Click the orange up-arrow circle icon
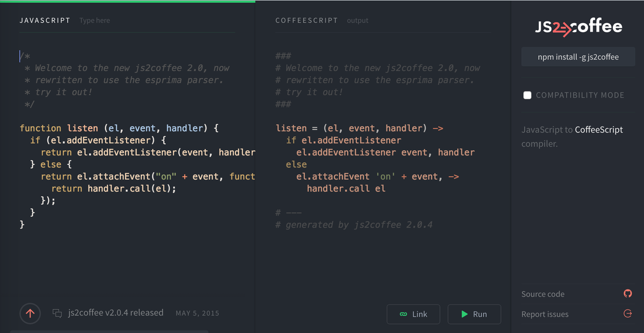The image size is (644, 333). click(30, 314)
